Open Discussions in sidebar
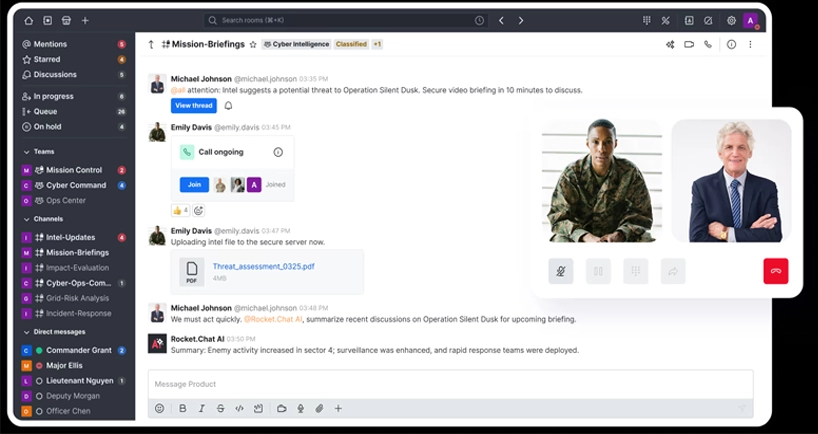This screenshot has height=434, width=818. pos(74,75)
